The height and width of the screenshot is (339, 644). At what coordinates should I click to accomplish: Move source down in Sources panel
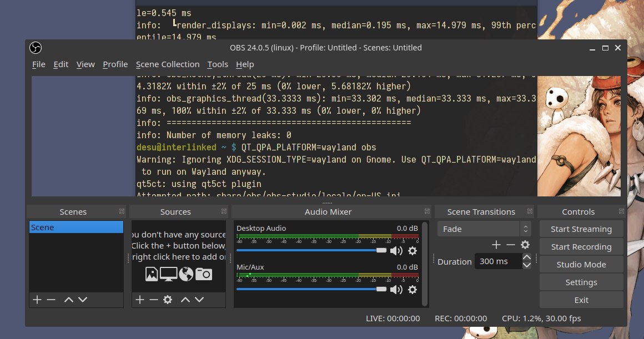pos(199,300)
